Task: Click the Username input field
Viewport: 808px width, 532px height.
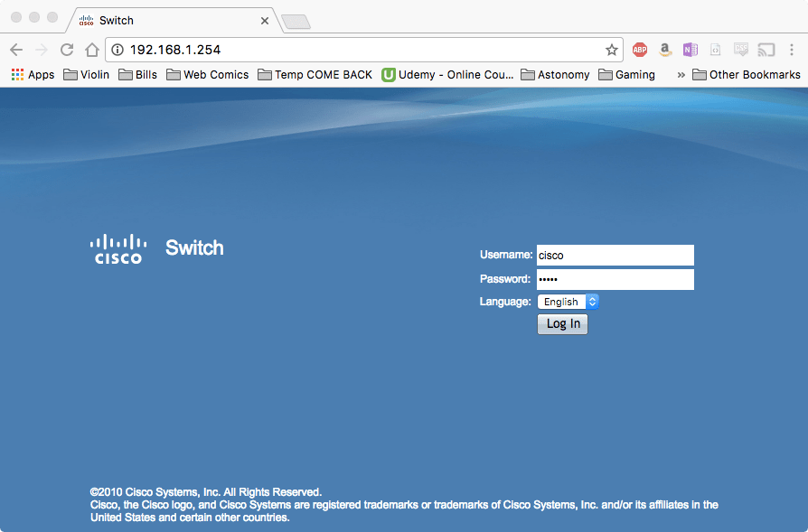Action: point(615,256)
